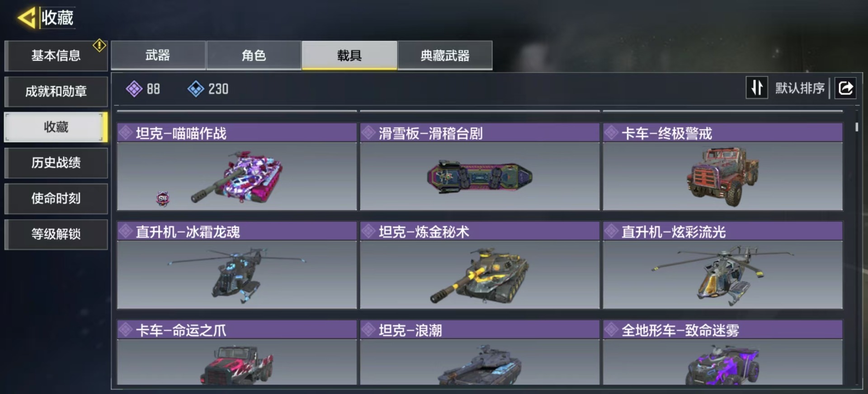Click the share icon button
Viewport: 868px width, 394px height.
coord(845,88)
